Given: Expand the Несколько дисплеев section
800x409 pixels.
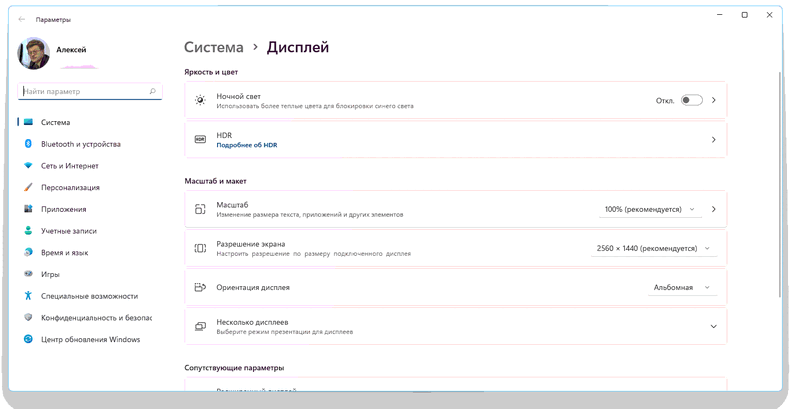Looking at the screenshot, I should (x=714, y=326).
